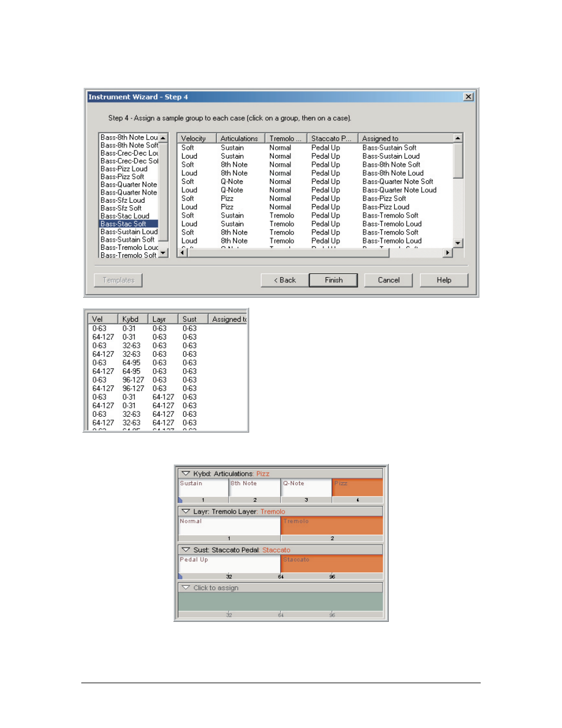This screenshot has height=728, width=562.
Task: Select Bass-8th Note Loud sample group
Action: click(129, 137)
